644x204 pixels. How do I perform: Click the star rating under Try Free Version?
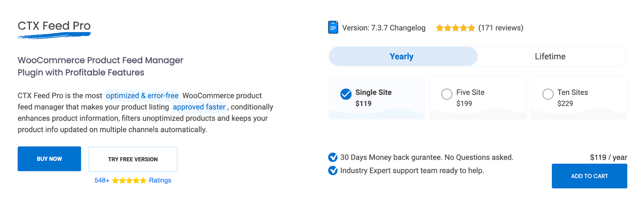click(x=129, y=180)
